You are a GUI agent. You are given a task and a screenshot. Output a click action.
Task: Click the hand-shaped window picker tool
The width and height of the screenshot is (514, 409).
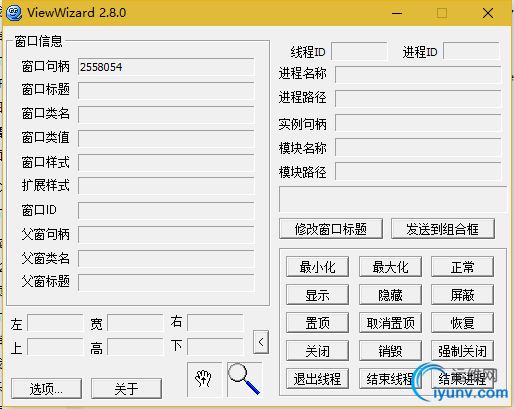(204, 379)
